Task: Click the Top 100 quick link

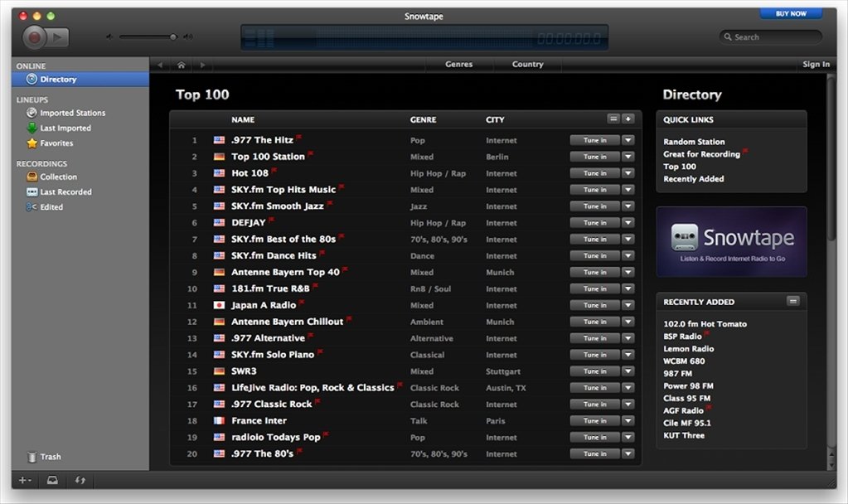Action: point(680,167)
